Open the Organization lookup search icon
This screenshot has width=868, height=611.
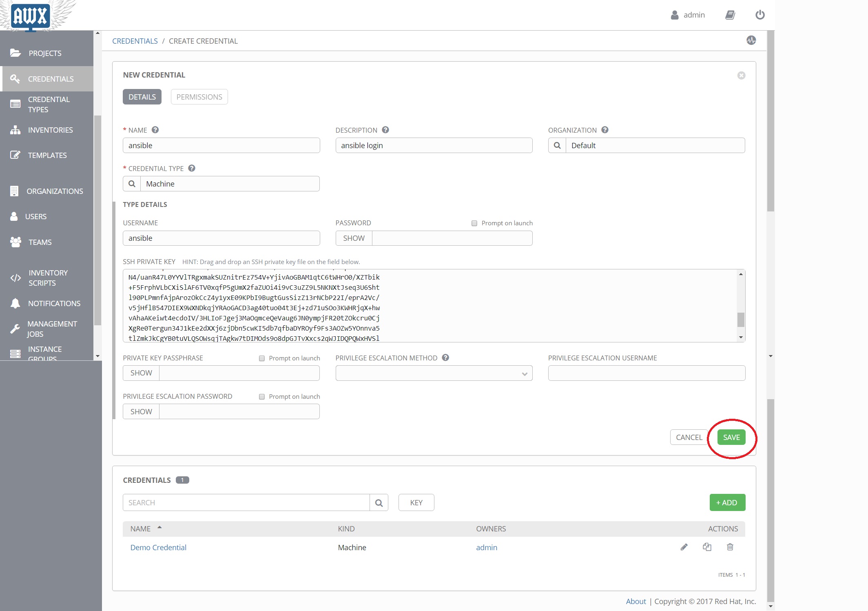557,145
